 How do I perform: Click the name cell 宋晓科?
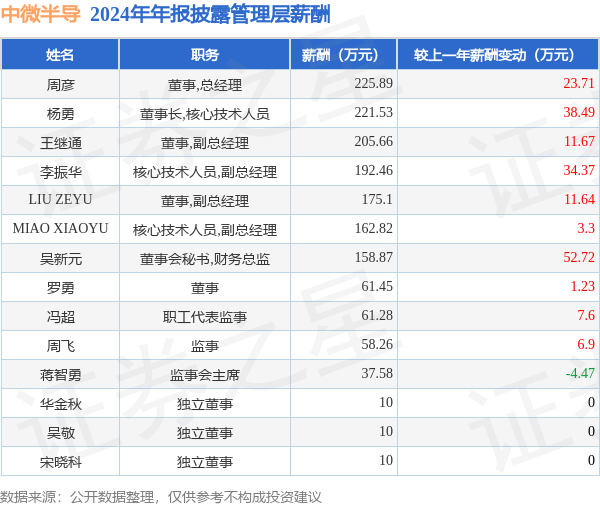click(60, 462)
